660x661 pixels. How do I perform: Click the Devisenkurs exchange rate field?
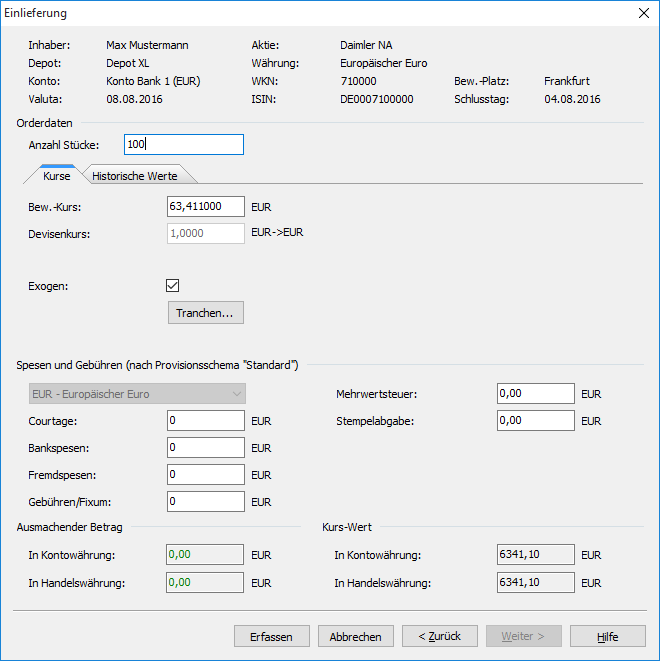point(206,233)
